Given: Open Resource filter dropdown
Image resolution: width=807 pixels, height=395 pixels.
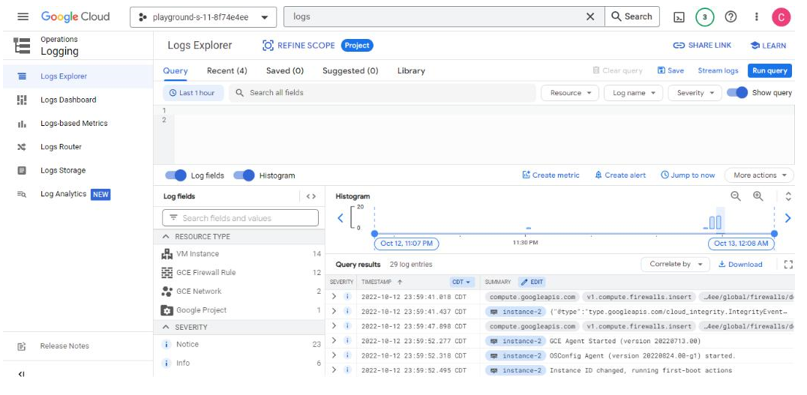Looking at the screenshot, I should coord(570,93).
